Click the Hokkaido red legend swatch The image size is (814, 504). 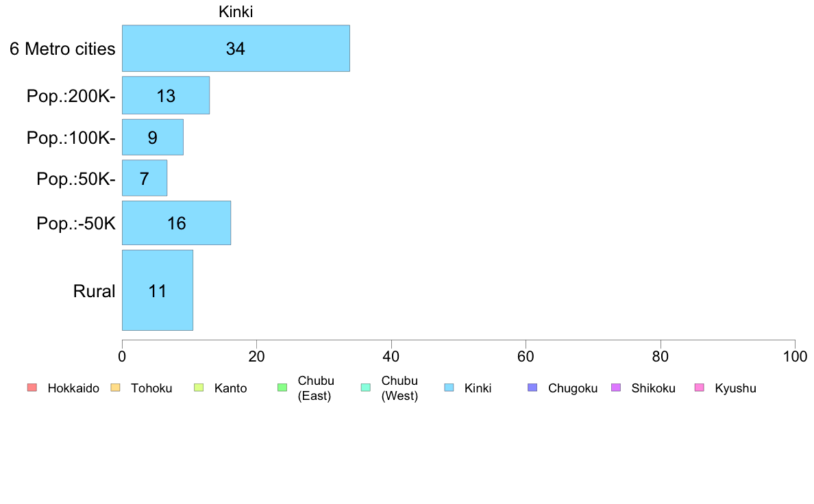tap(32, 388)
